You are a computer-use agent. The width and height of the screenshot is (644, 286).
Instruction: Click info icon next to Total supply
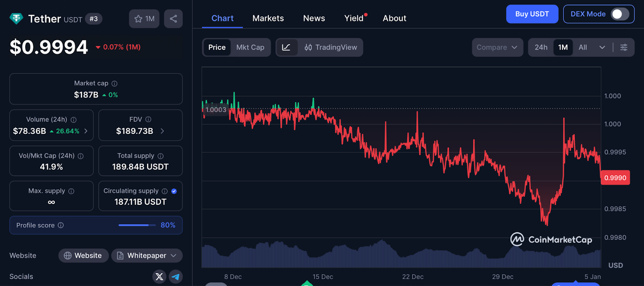click(x=160, y=156)
